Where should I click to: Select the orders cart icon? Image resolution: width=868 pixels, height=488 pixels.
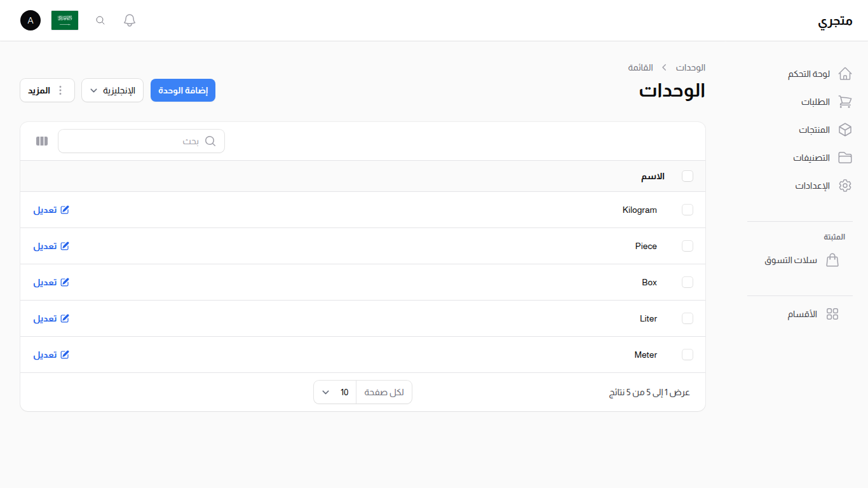(845, 102)
